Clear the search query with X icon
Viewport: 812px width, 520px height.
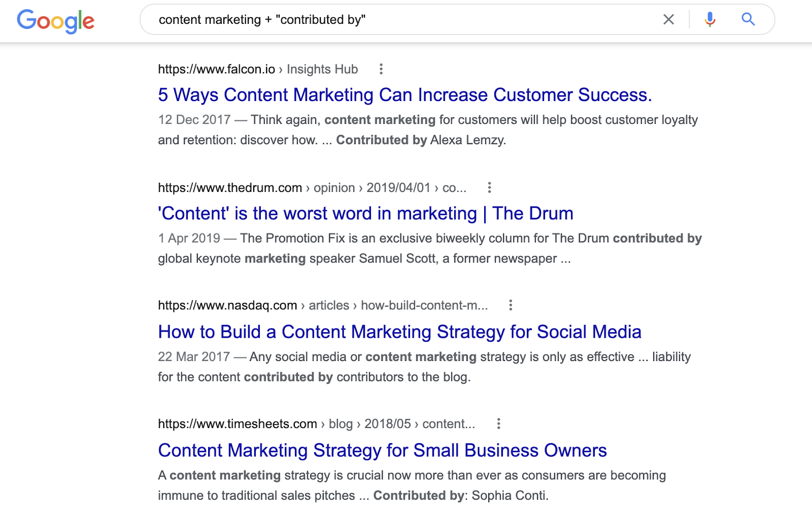(668, 19)
